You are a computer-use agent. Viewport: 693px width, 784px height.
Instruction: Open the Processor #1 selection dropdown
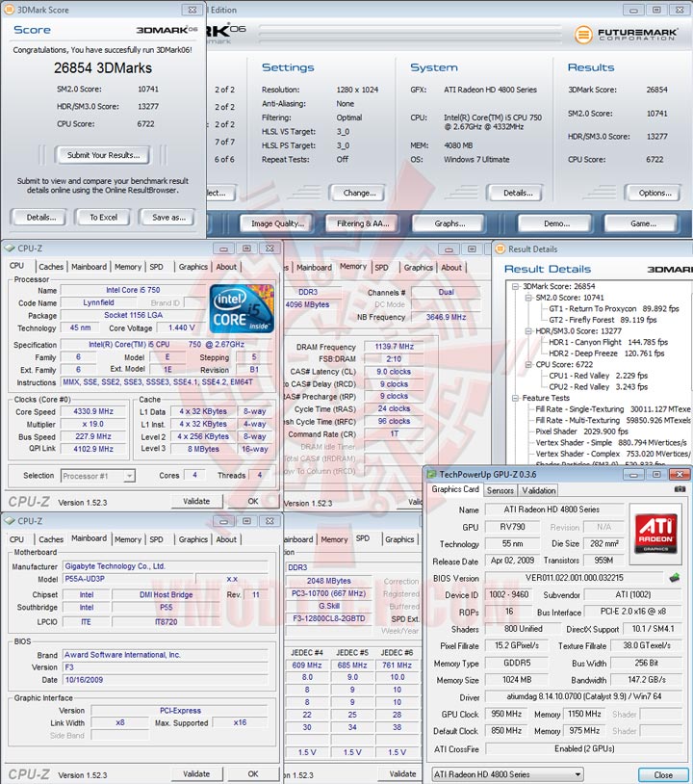pyautogui.click(x=129, y=476)
